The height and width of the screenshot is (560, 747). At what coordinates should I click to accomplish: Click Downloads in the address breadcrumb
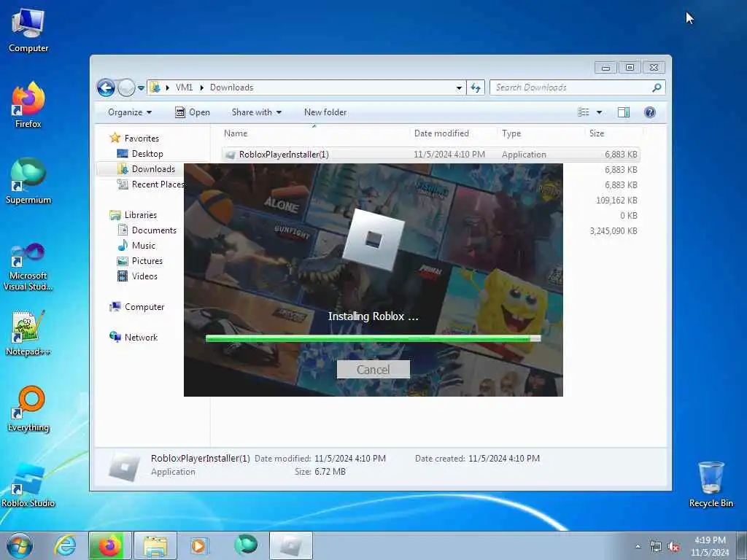point(231,87)
